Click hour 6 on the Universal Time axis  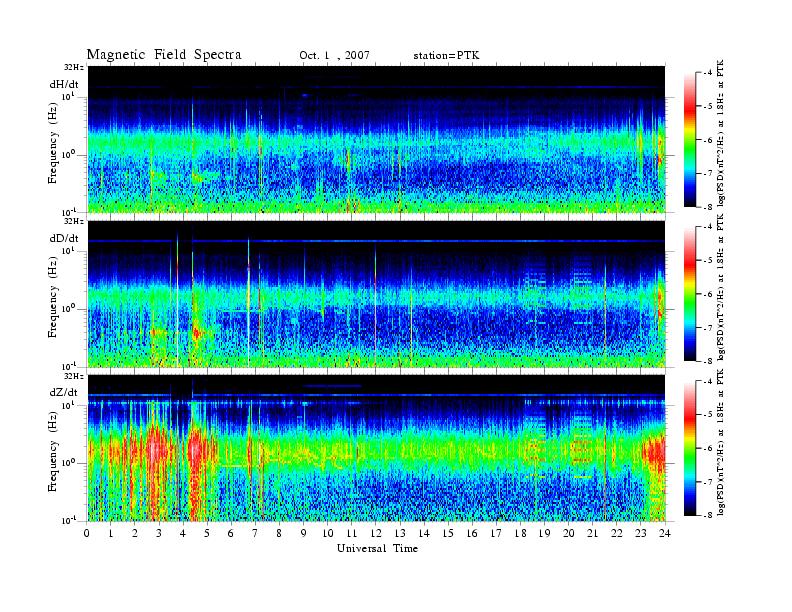click(231, 533)
